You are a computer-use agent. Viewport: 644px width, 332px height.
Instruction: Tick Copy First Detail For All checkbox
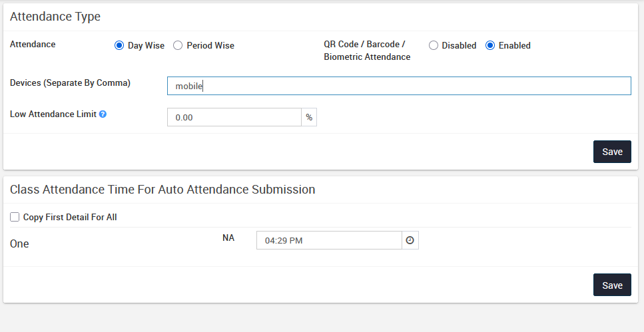[x=15, y=217]
